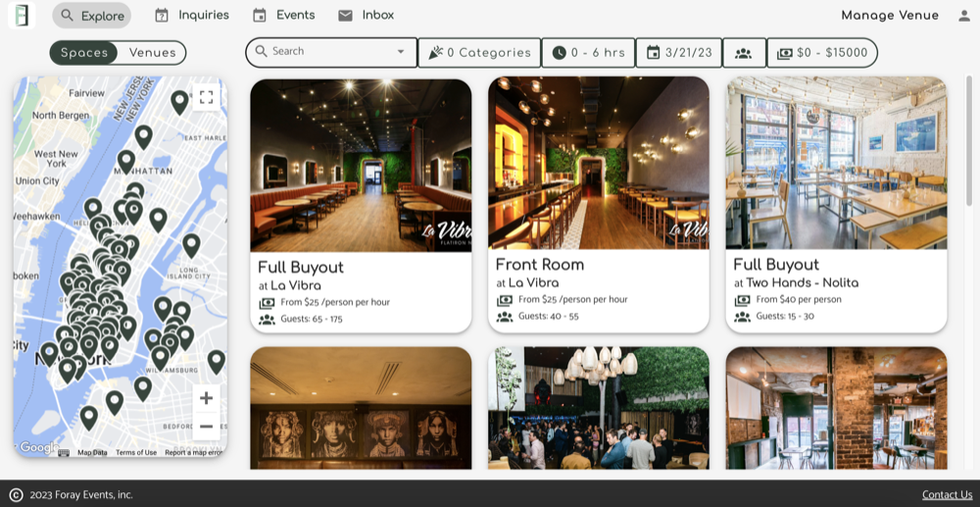Click Manage Venue
The width and height of the screenshot is (980, 507).
point(889,16)
